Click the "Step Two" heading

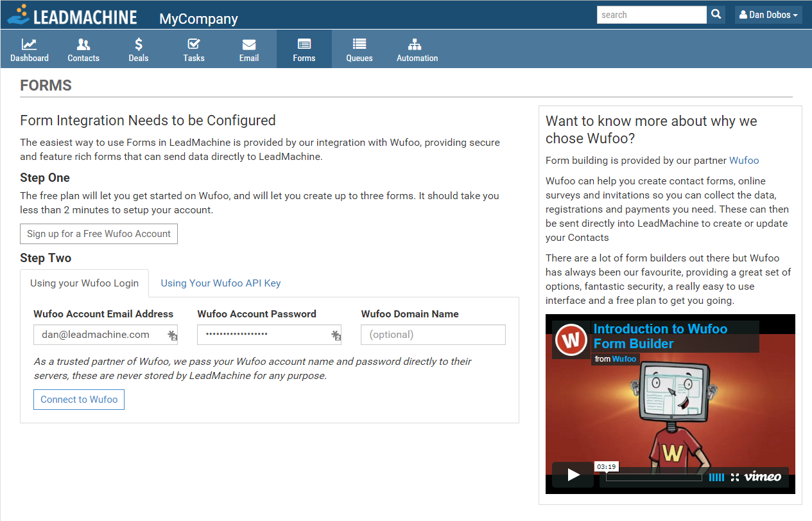pos(46,258)
